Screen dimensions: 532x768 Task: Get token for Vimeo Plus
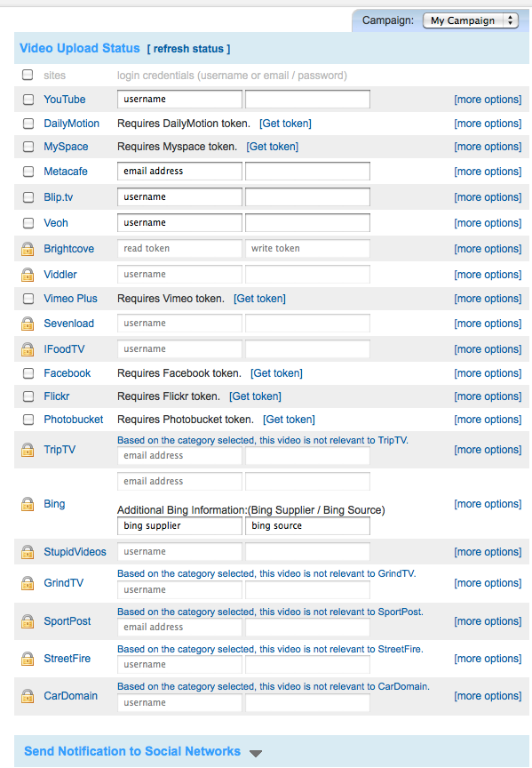[x=259, y=299]
